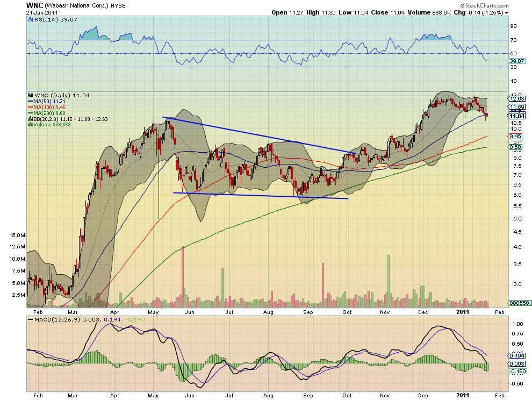Click the Oct label under the price chart
The width and height of the screenshot is (532, 400).
[x=347, y=312]
